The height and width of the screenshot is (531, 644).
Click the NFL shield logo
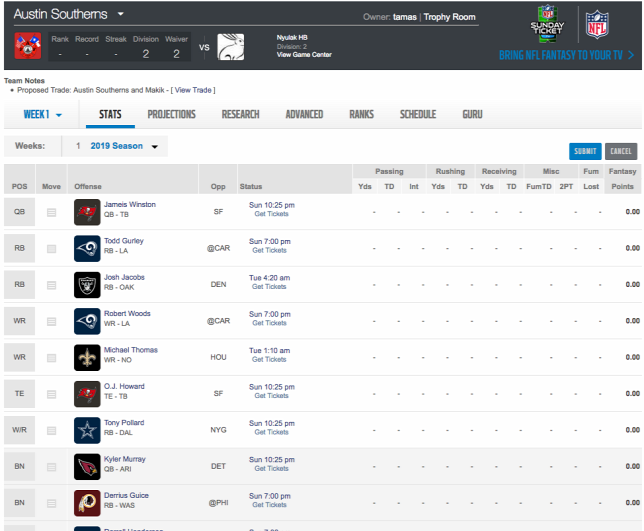(597, 25)
